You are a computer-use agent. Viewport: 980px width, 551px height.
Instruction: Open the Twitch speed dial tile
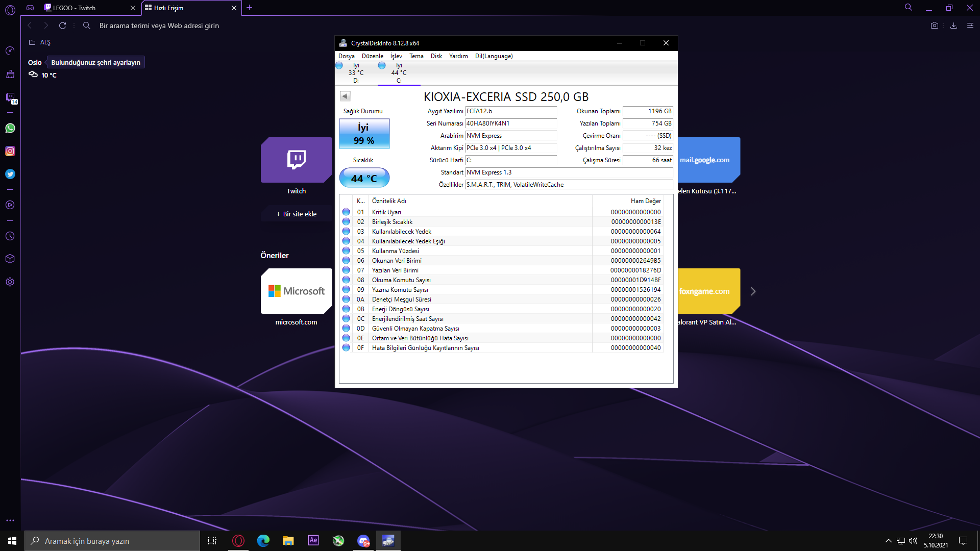coord(296,160)
